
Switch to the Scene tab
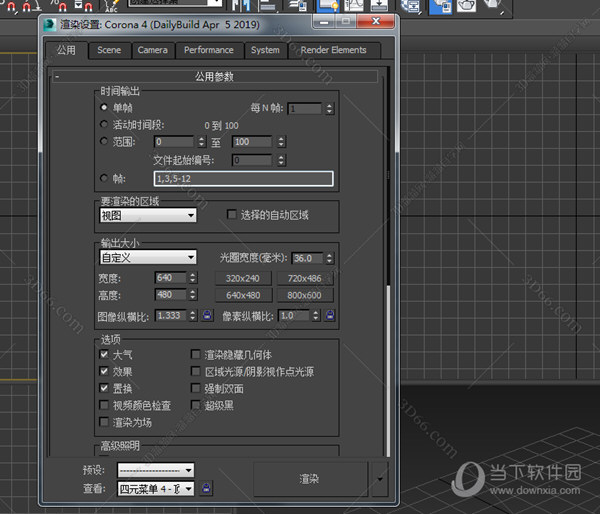(109, 50)
